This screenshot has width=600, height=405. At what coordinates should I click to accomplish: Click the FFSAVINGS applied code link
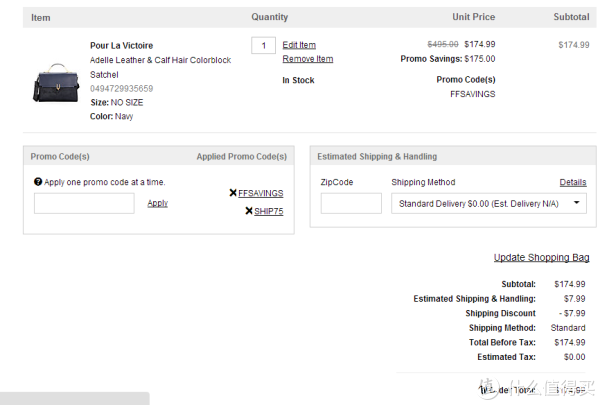[261, 193]
